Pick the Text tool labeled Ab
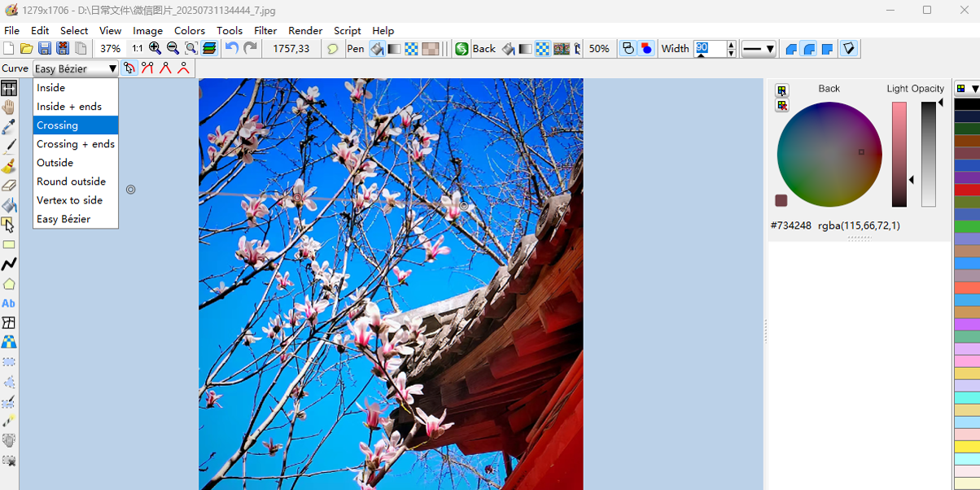Screen dimensions: 980x490 click(9, 304)
